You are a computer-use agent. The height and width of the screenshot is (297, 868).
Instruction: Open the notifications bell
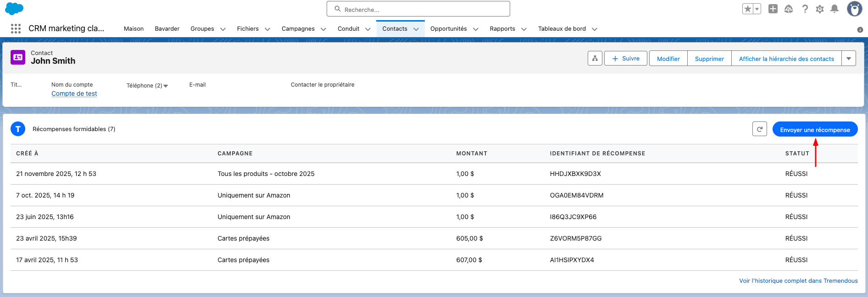click(x=835, y=9)
